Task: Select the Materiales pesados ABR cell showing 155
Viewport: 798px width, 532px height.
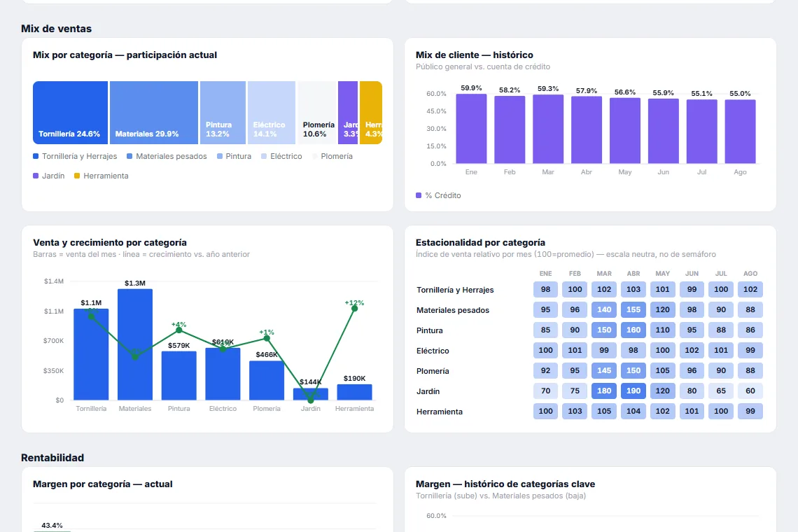Action: tap(633, 309)
